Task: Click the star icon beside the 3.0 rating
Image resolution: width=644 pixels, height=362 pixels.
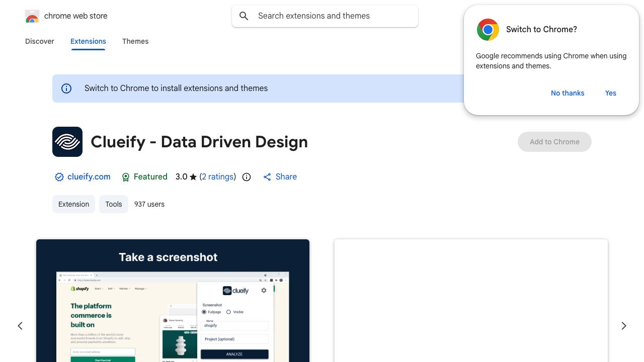Action: (193, 177)
